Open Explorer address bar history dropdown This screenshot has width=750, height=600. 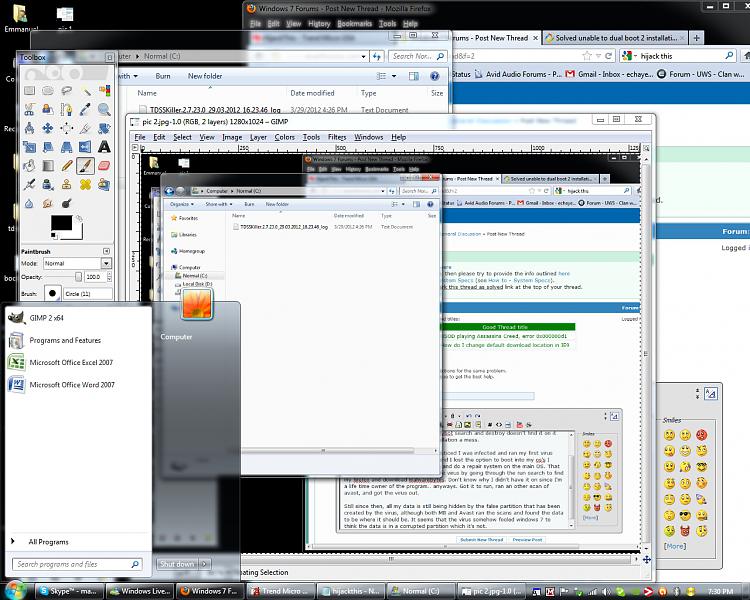[364, 56]
